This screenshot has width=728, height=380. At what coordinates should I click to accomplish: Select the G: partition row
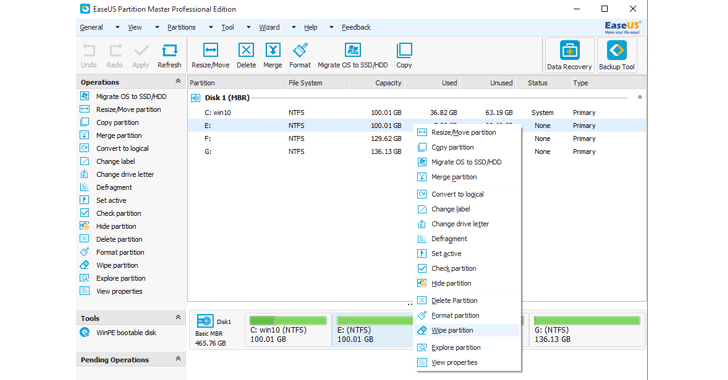click(416, 151)
